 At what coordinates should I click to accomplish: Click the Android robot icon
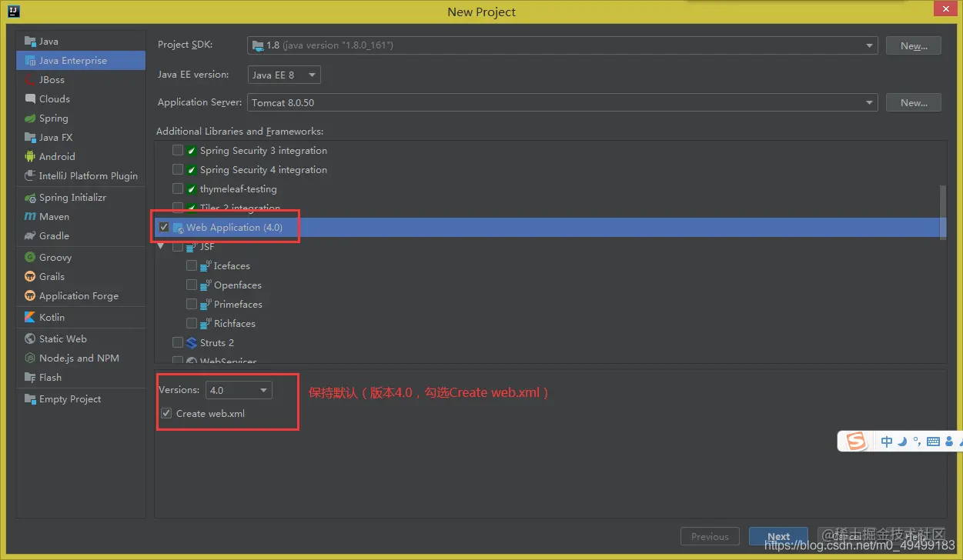coord(30,157)
